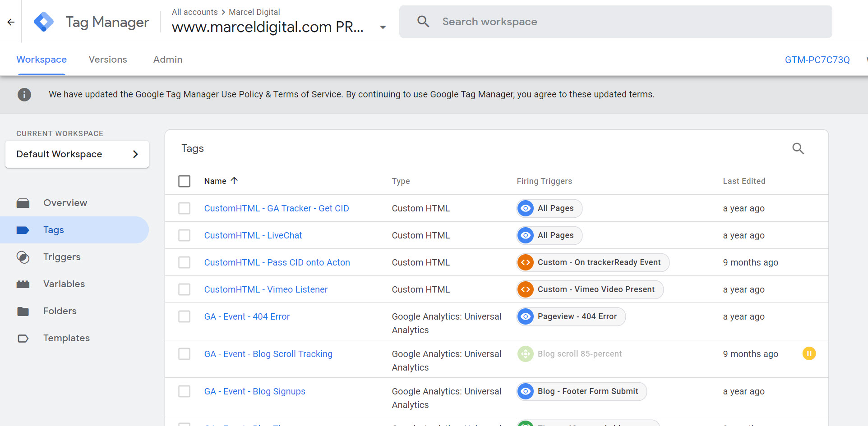The height and width of the screenshot is (426, 868).
Task: Go to Folders in the sidebar
Action: coord(60,311)
